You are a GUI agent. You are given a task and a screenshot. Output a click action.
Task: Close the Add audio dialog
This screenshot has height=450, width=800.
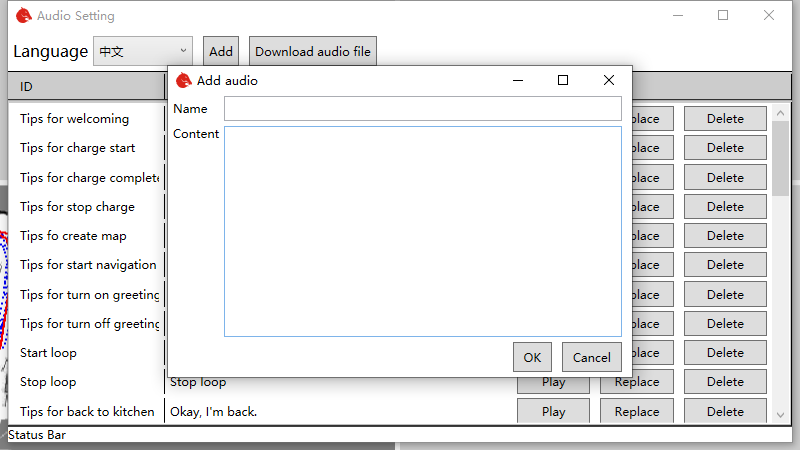click(x=608, y=80)
